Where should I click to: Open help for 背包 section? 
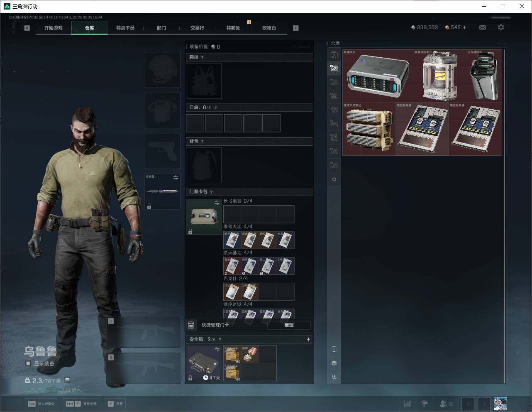point(202,142)
